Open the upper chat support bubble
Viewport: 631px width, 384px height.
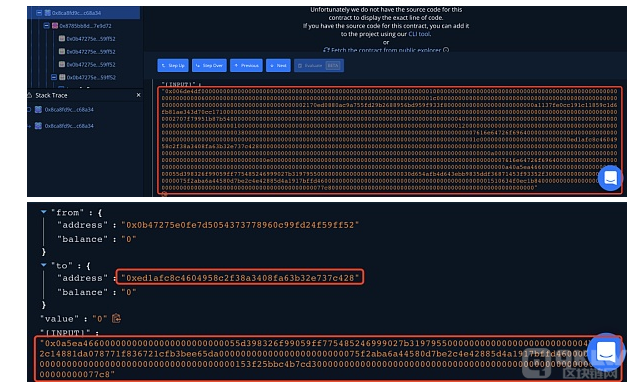point(610,178)
